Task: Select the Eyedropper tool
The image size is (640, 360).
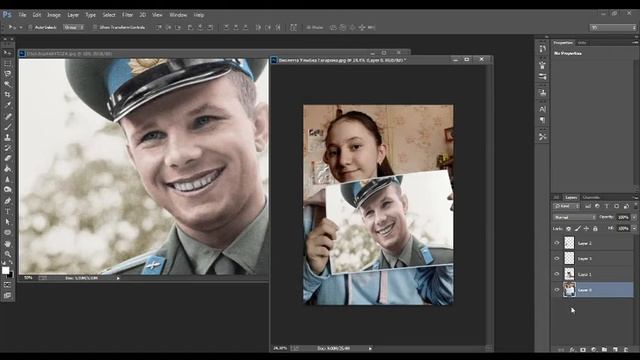Action: pos(7,105)
